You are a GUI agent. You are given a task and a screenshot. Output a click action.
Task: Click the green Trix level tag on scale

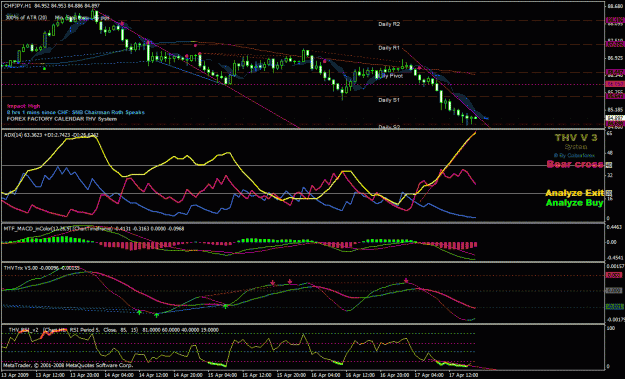[614, 306]
